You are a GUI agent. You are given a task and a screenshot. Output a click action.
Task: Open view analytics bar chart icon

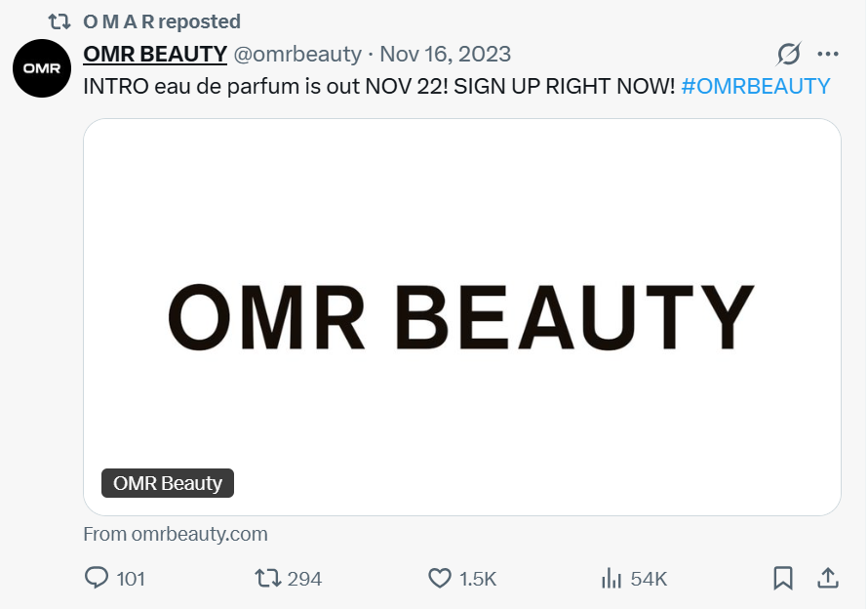click(x=612, y=578)
